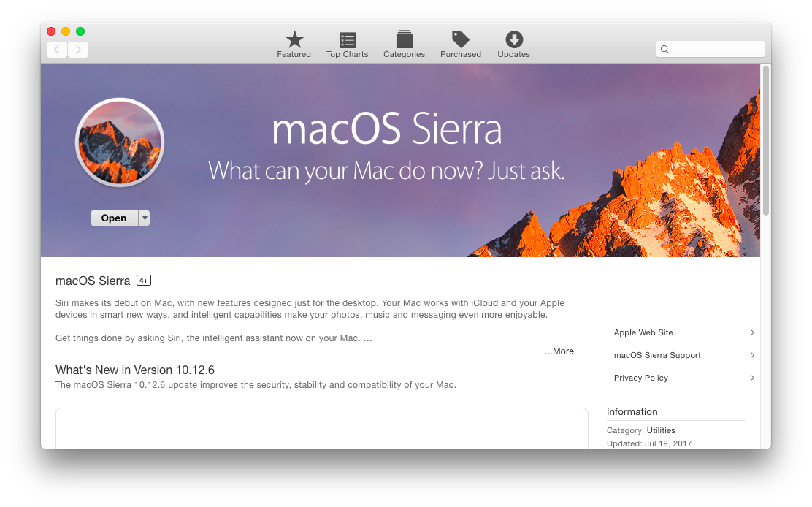Expand the dropdown arrow beside Open
This screenshot has height=507, width=812.
pos(145,218)
